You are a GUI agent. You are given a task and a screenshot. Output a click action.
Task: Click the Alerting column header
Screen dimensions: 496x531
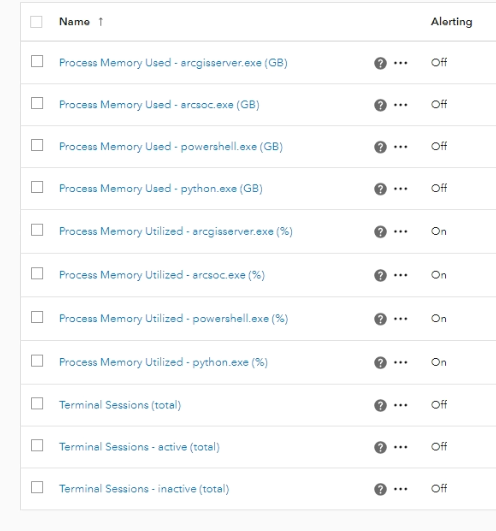point(451,22)
